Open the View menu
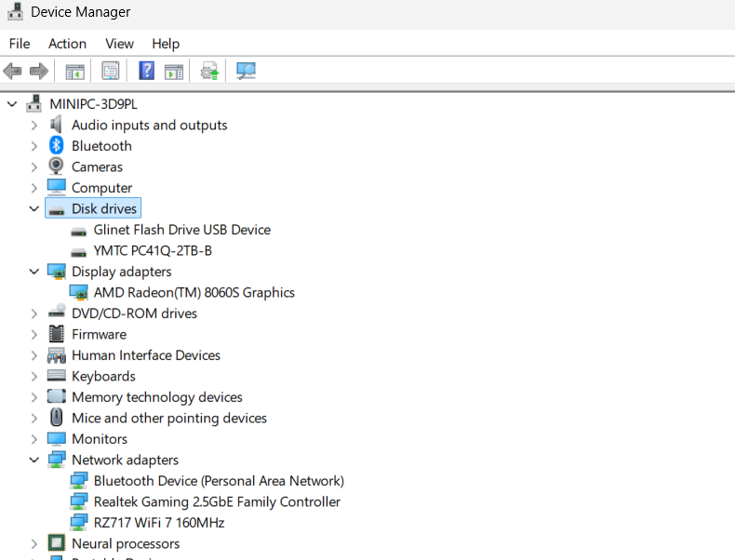The image size is (735, 560). coord(119,44)
